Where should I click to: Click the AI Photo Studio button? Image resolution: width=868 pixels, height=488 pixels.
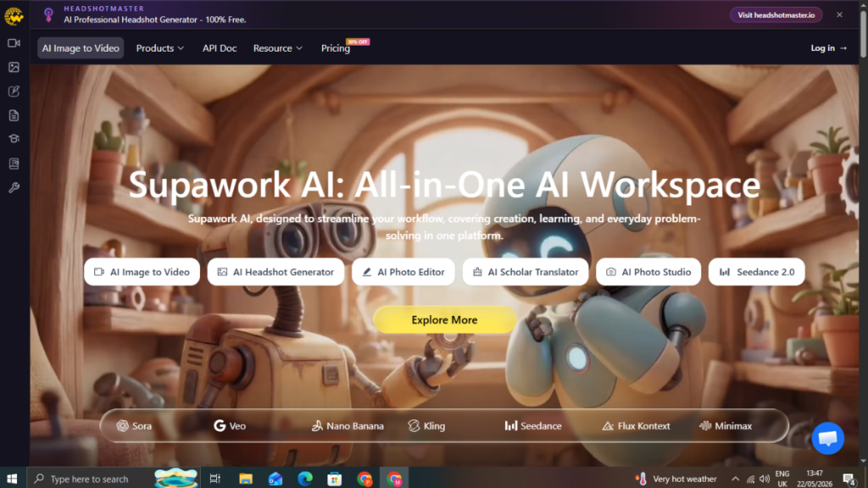coord(648,272)
